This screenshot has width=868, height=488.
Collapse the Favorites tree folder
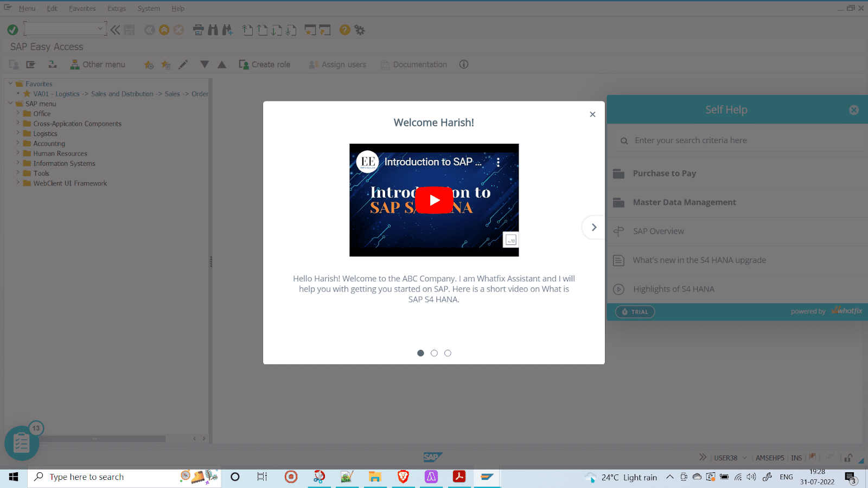tap(10, 84)
